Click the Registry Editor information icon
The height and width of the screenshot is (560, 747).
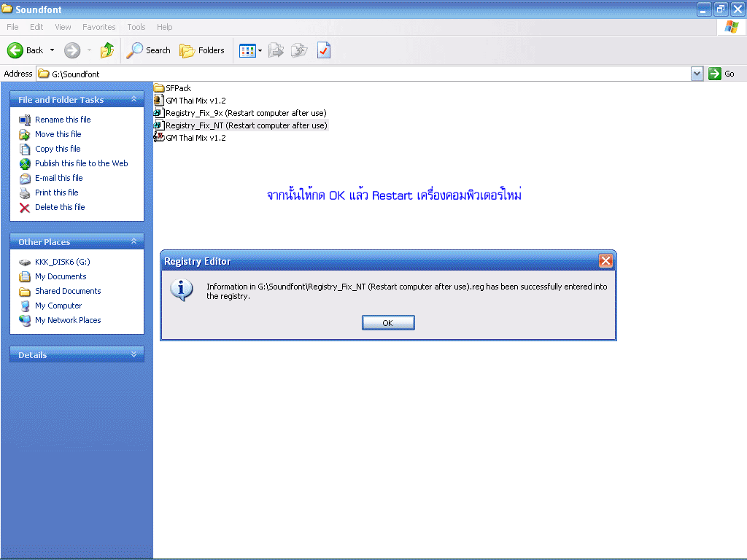pos(182,290)
